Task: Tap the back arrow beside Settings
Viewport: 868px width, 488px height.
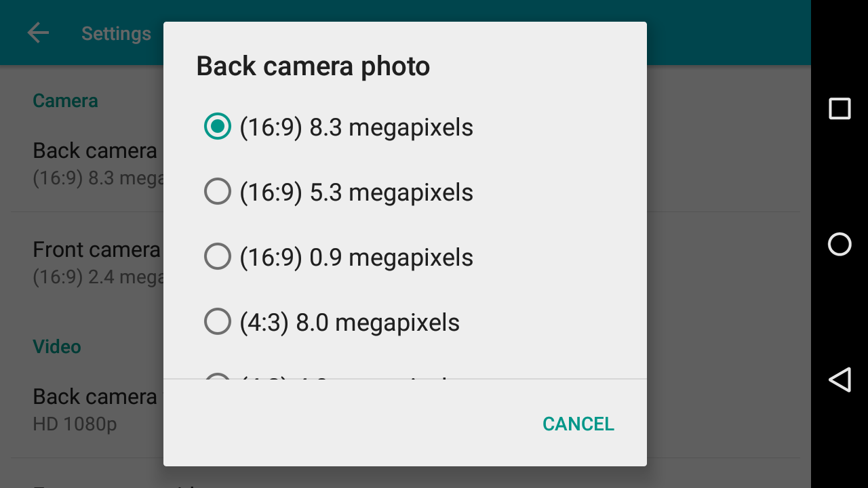Action: pos(38,33)
